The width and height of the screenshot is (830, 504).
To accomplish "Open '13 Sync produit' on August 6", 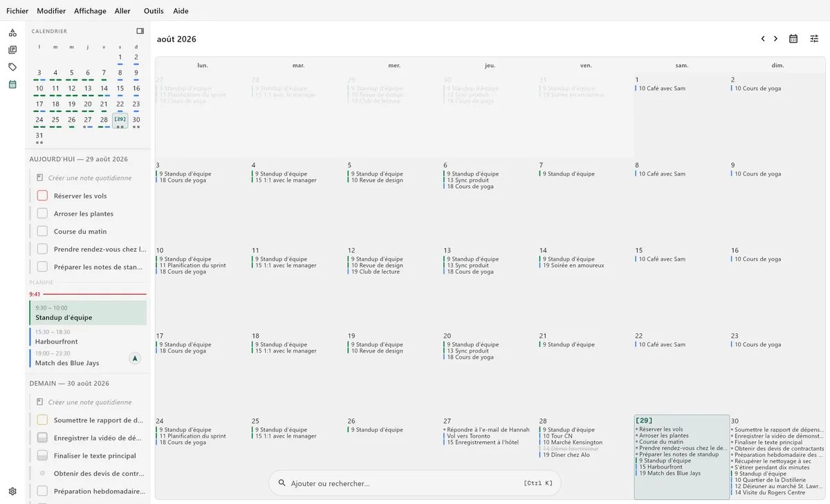I will point(468,180).
